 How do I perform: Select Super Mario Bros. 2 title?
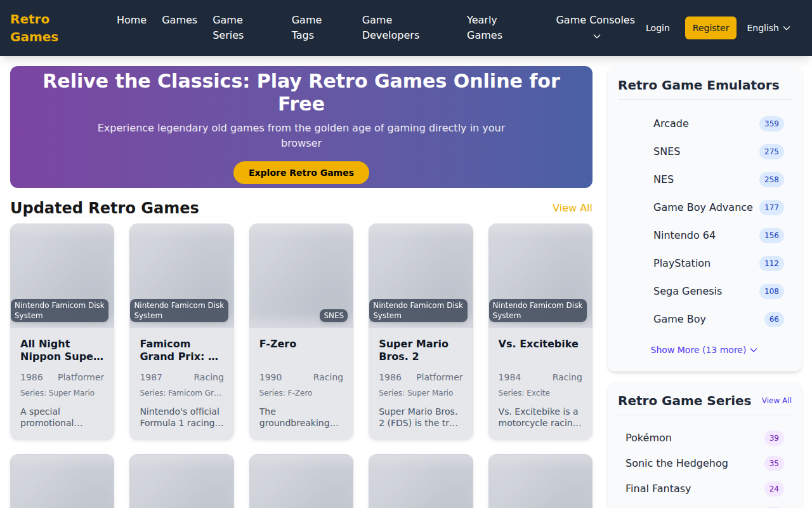(414, 350)
